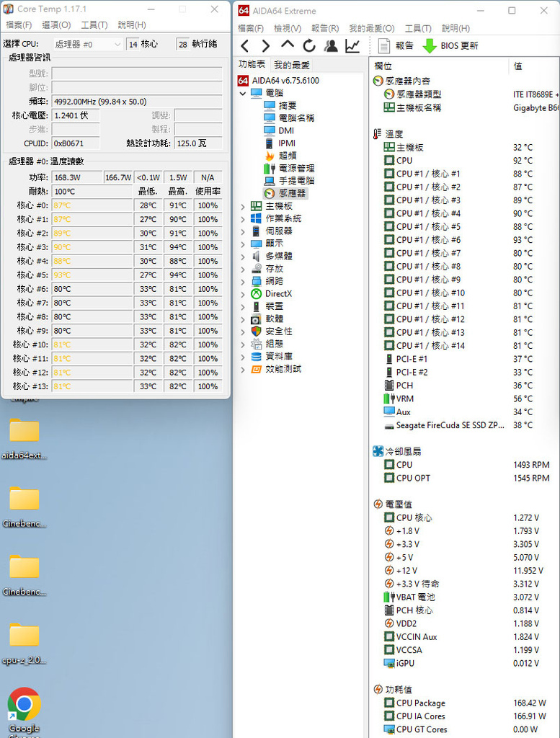Open the aida64ext desktop folder
The width and height of the screenshot is (560, 738).
coord(24,439)
